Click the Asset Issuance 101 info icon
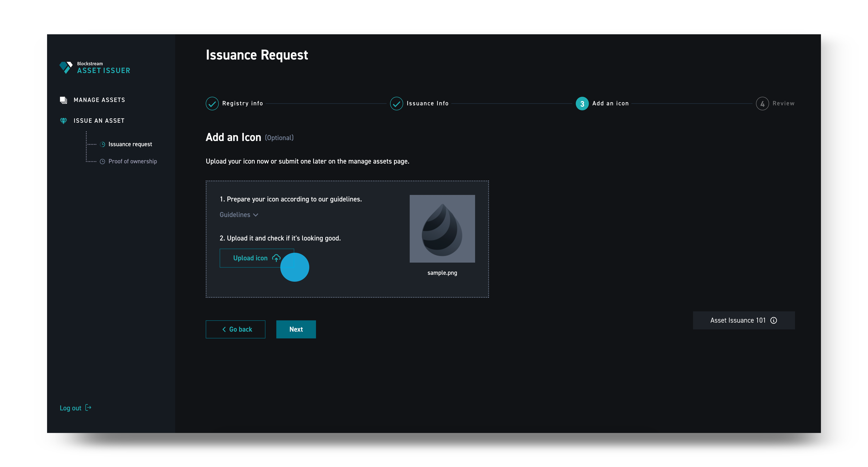The image size is (868, 467). (774, 320)
